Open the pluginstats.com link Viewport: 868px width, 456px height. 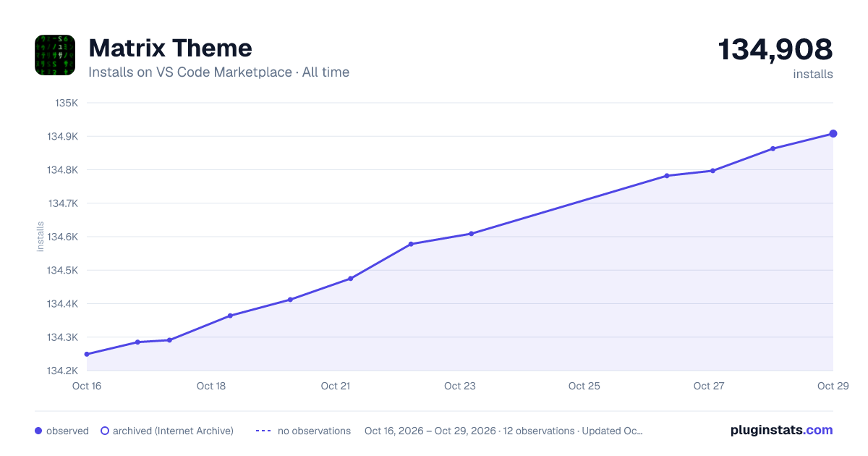(782, 430)
